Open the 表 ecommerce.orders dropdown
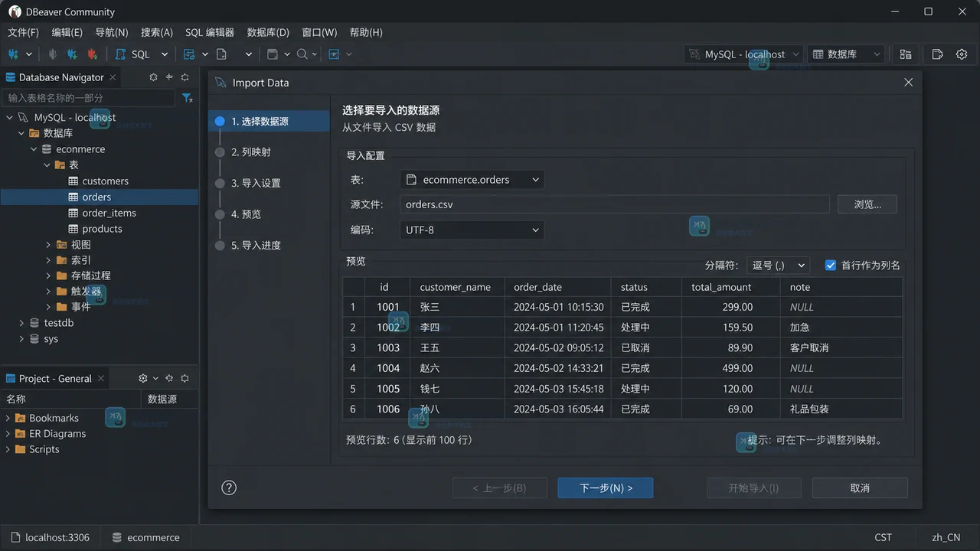The height and width of the screenshot is (551, 980). [x=472, y=180]
